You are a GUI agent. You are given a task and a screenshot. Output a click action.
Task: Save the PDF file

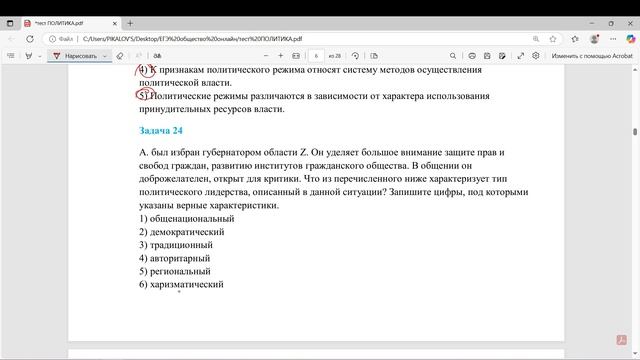tap(487, 56)
